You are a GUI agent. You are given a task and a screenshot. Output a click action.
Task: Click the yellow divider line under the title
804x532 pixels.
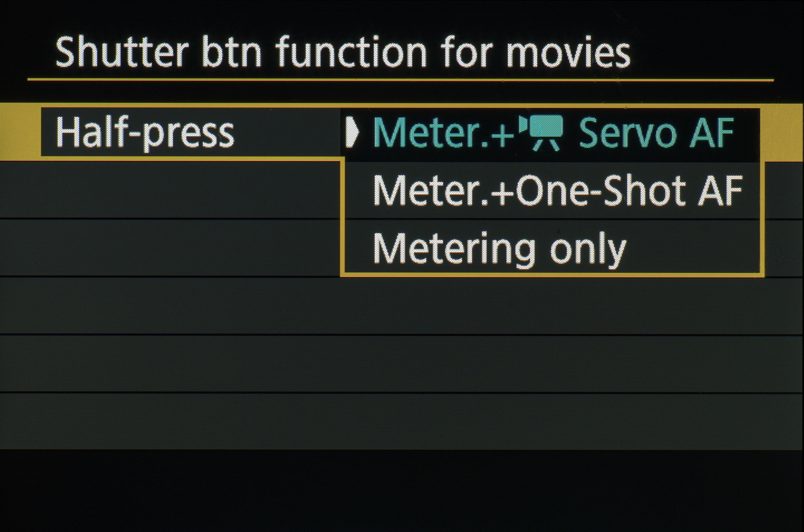[x=400, y=80]
